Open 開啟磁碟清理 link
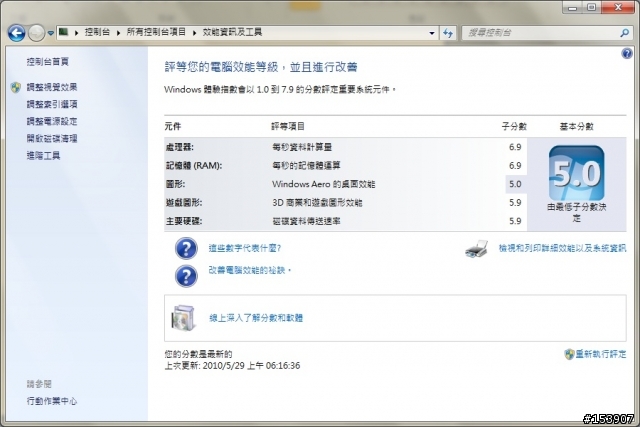The image size is (640, 427). tap(52, 139)
